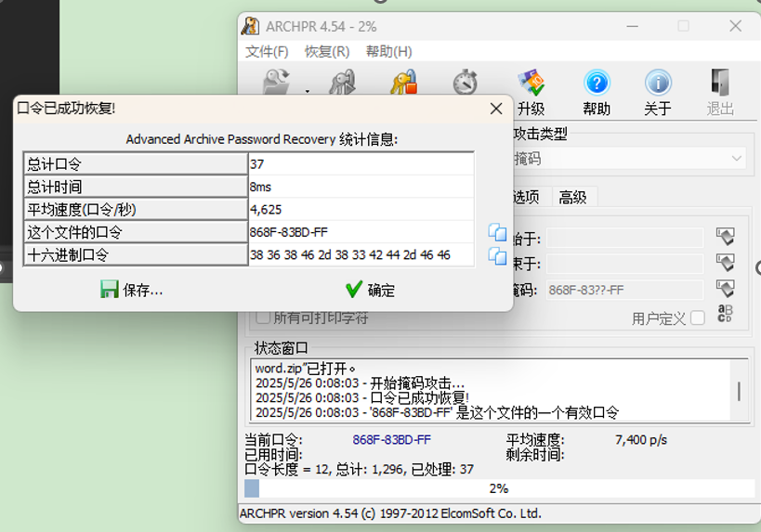Click the total passwords value 37
The width and height of the screenshot is (761, 532).
[x=361, y=164]
